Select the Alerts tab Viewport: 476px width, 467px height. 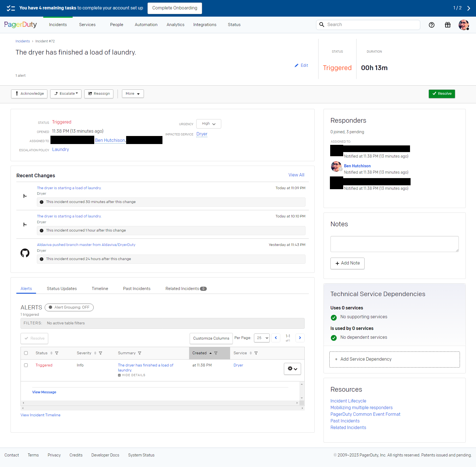[26, 289]
